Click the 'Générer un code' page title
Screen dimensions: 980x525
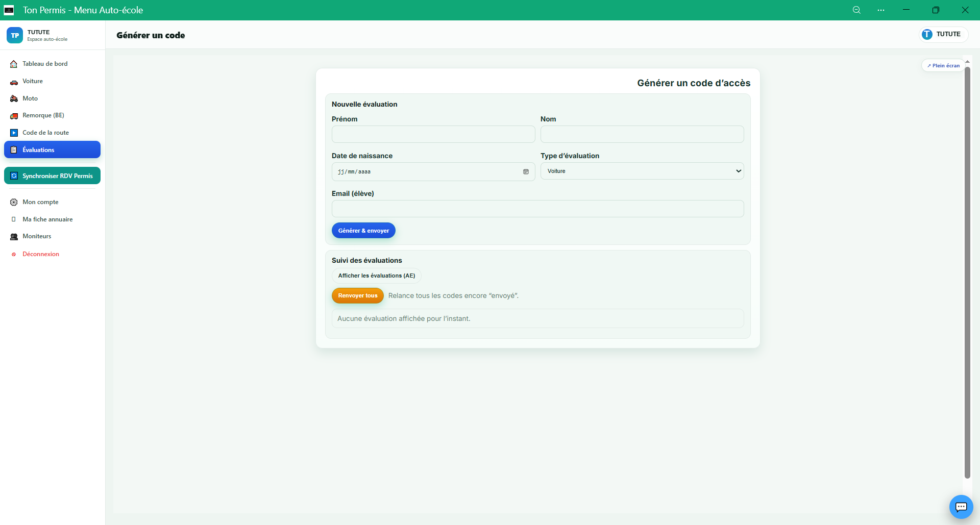151,35
